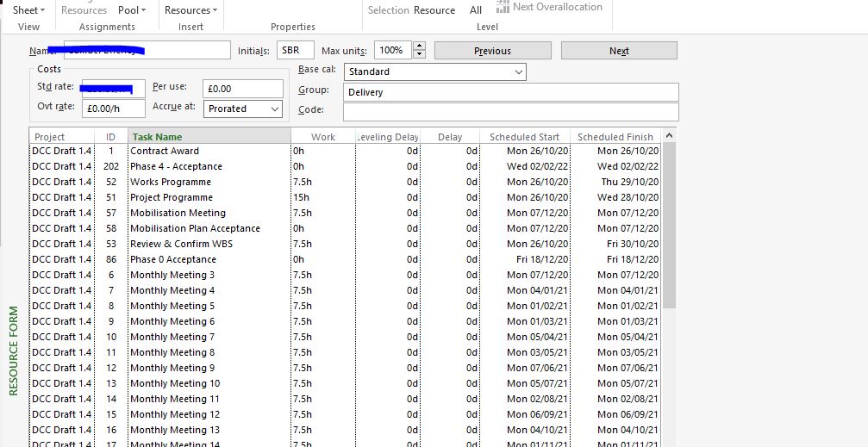
Task: Click scheduled start 'Mon 06/09/21'
Action: 537,414
